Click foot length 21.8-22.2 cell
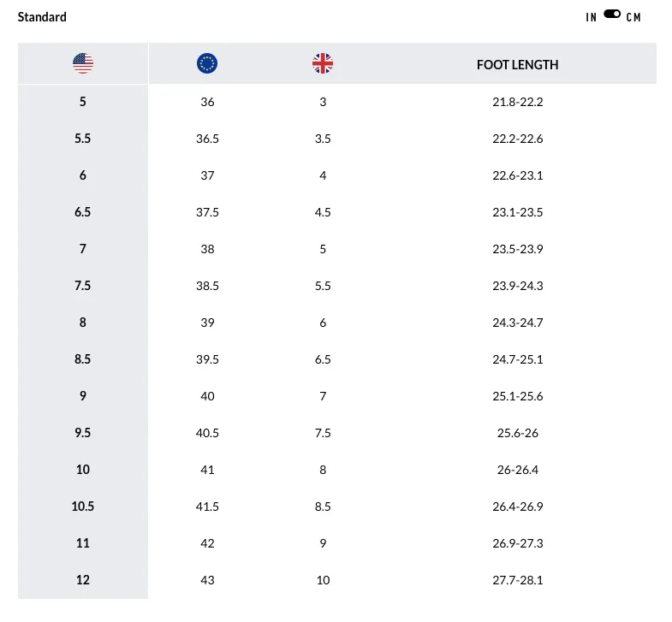This screenshot has height=622, width=672. (518, 102)
